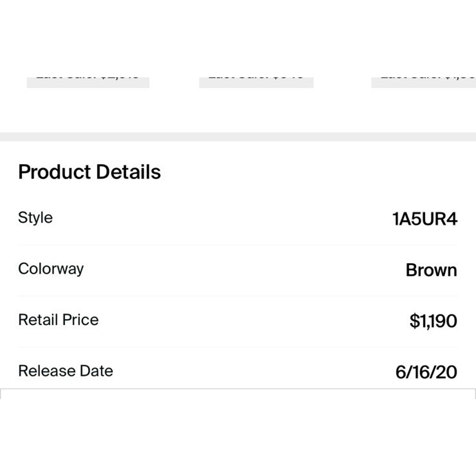Open the first Last Sale product card
This screenshot has width=476, height=476.
click(88, 82)
